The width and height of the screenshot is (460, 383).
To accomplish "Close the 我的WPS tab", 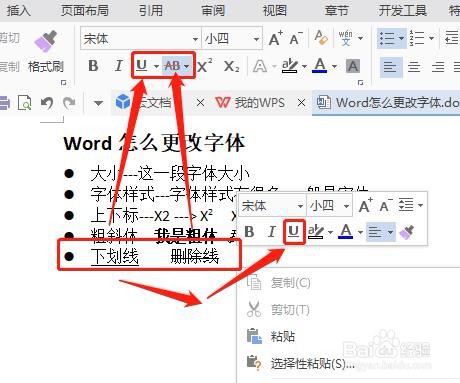I will (x=301, y=103).
